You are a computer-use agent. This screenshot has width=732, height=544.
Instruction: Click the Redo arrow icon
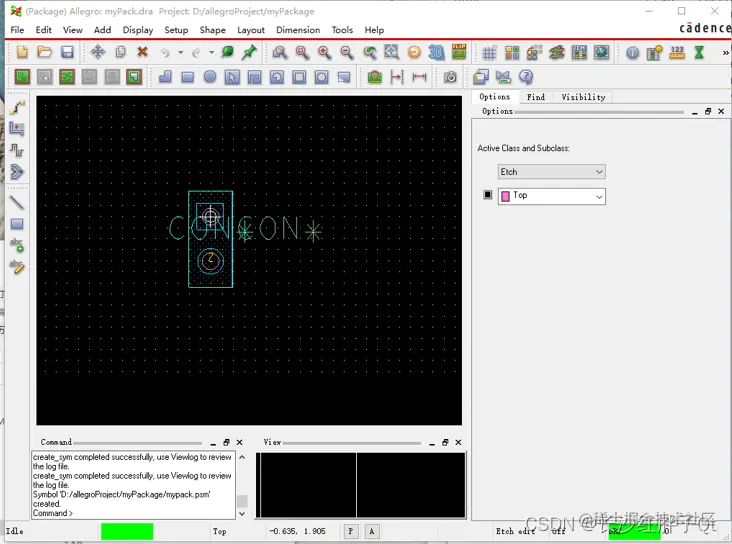pos(196,53)
